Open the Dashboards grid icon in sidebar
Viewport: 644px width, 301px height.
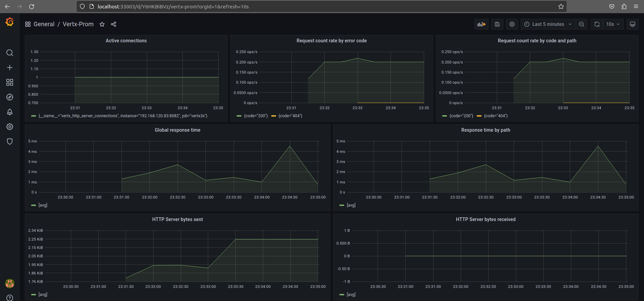coord(10,82)
